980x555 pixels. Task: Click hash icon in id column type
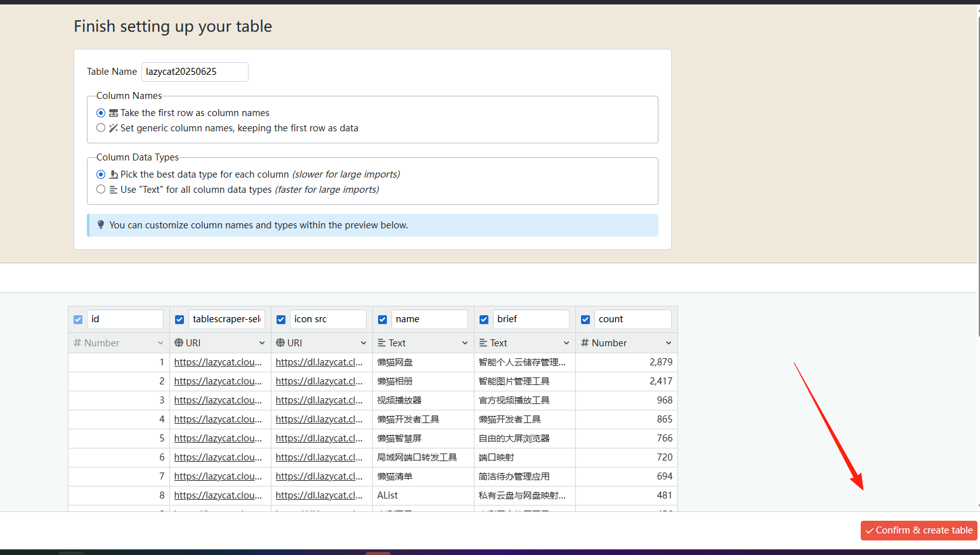tap(77, 343)
